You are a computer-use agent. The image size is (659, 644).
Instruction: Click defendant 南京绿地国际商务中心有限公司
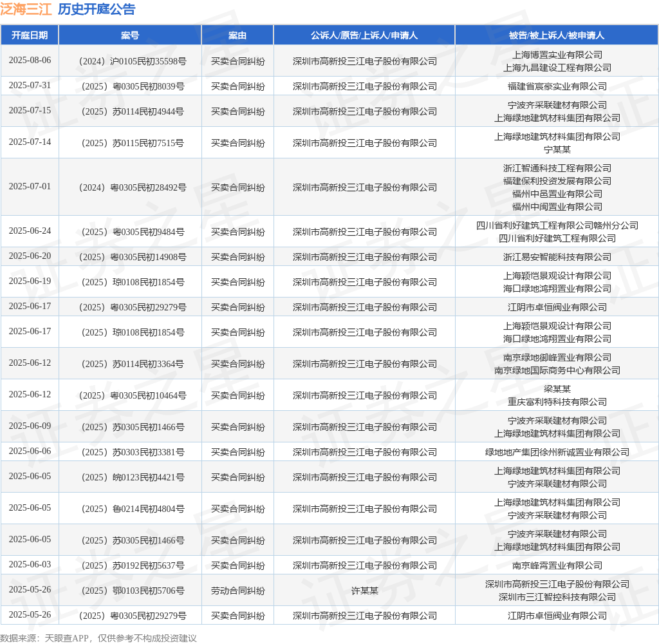pos(557,370)
